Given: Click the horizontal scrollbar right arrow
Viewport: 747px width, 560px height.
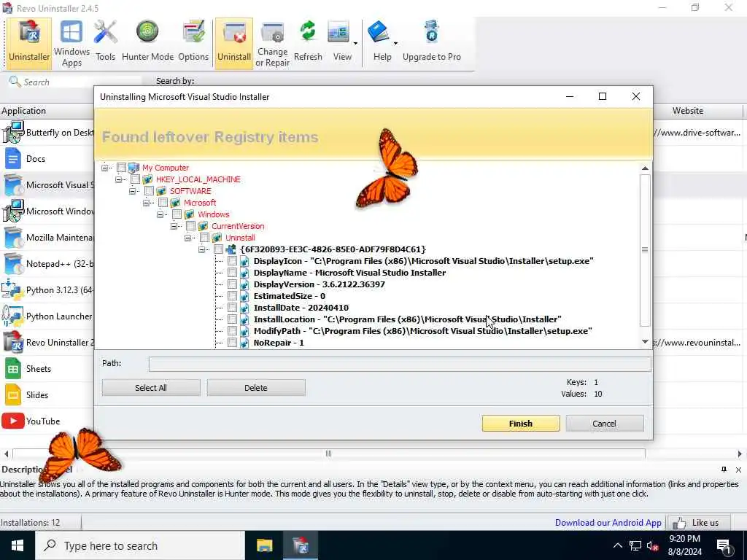Looking at the screenshot, I should tap(740, 454).
